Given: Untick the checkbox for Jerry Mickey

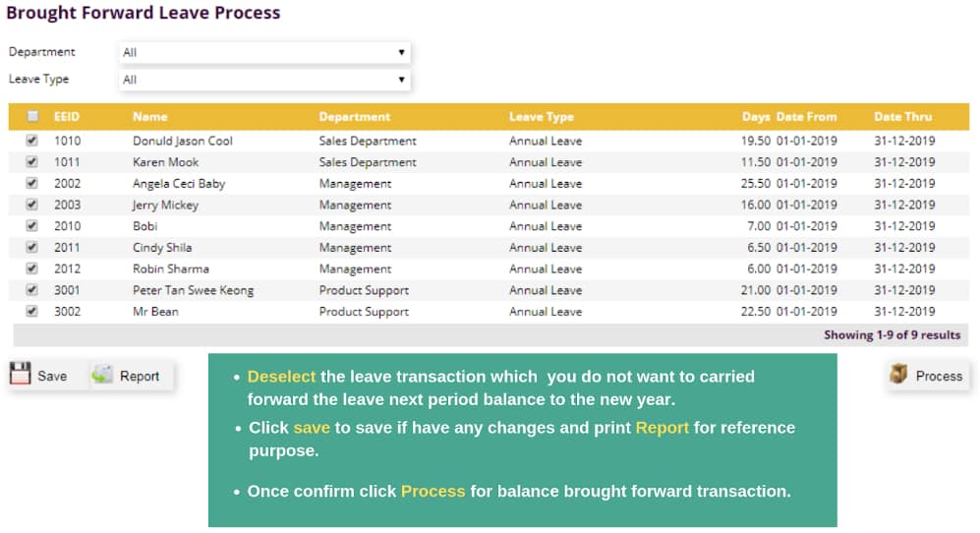Looking at the screenshot, I should pyautogui.click(x=31, y=204).
